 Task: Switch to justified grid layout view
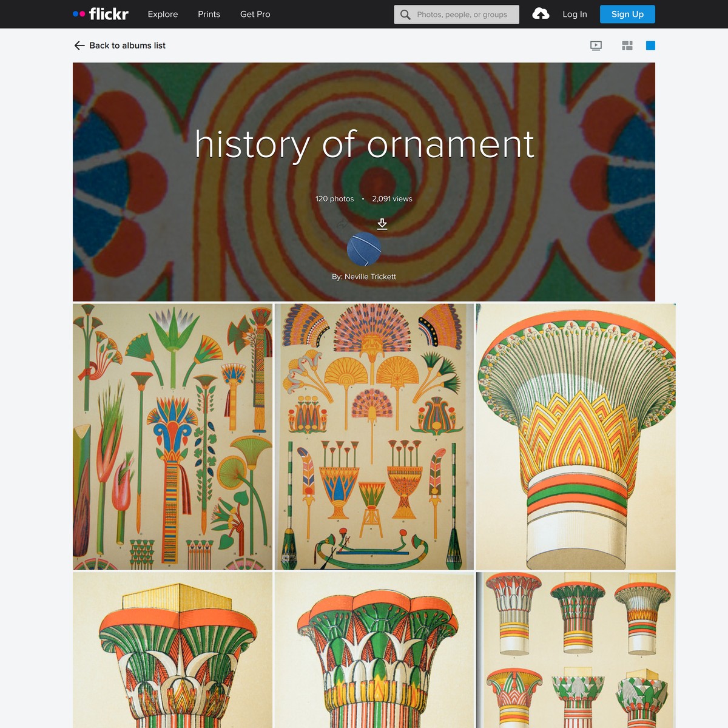pyautogui.click(x=627, y=45)
